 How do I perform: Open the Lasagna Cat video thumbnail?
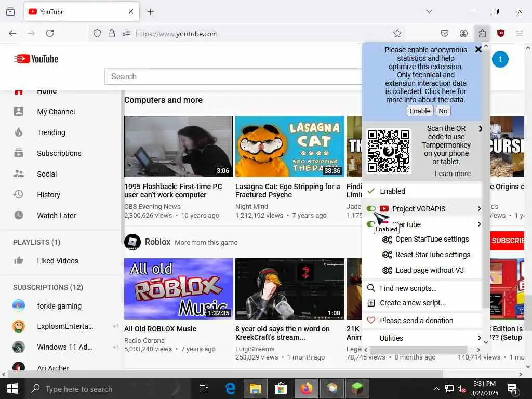[x=290, y=147]
